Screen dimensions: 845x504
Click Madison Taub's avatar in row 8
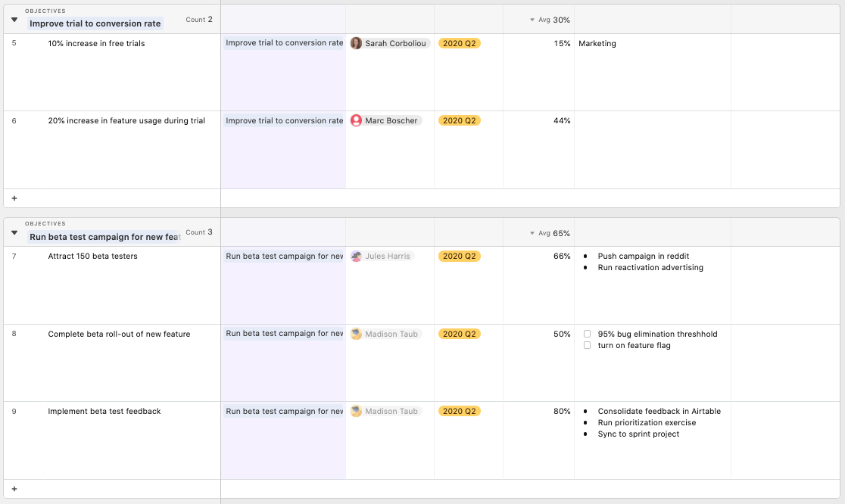click(x=356, y=334)
